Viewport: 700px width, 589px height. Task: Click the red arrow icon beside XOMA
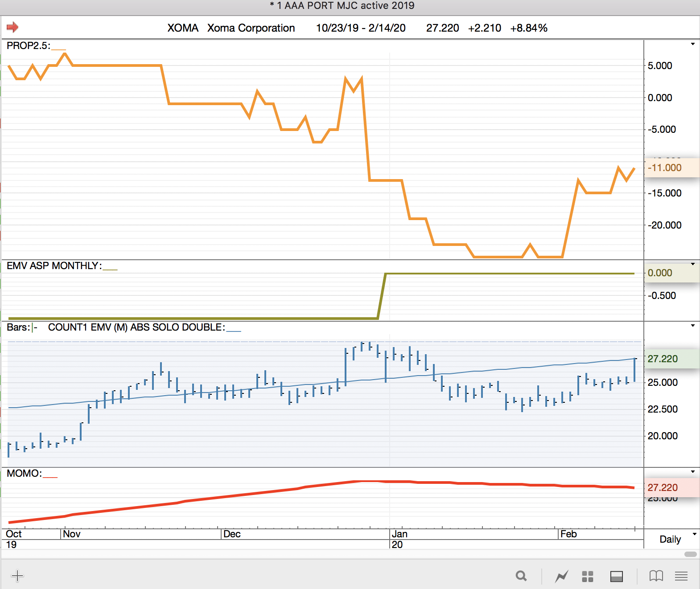pos(12,27)
